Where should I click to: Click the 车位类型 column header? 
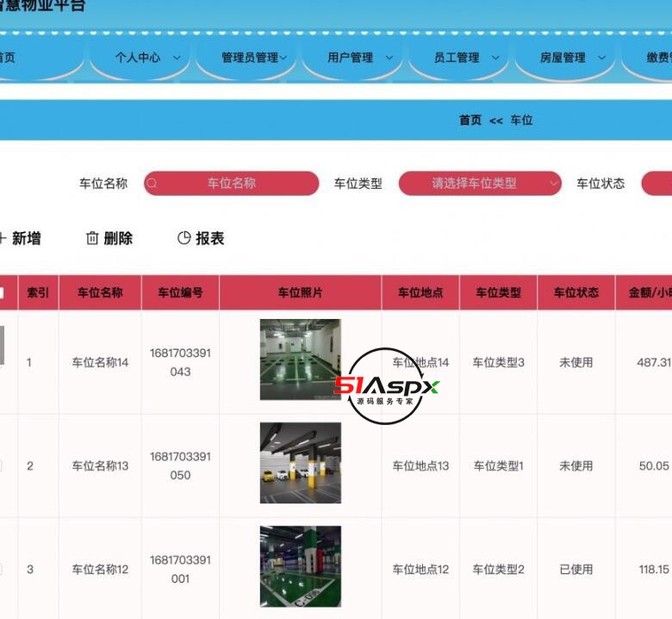click(499, 292)
